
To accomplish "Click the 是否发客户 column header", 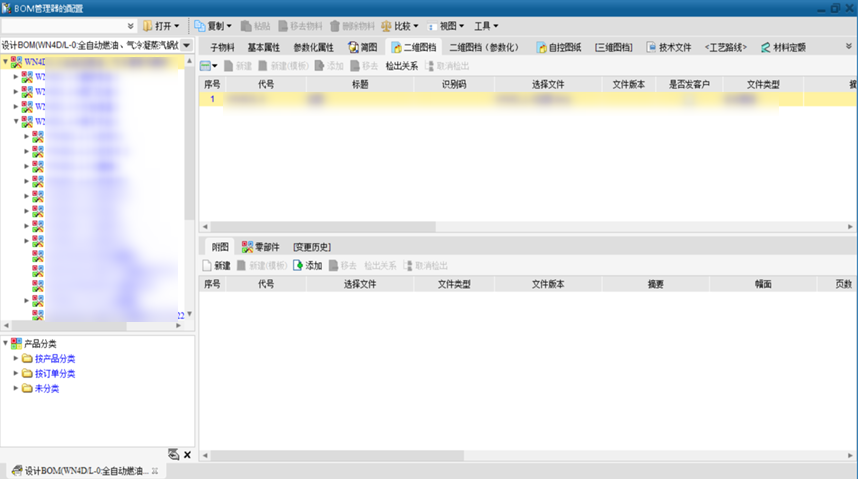I will click(x=689, y=84).
